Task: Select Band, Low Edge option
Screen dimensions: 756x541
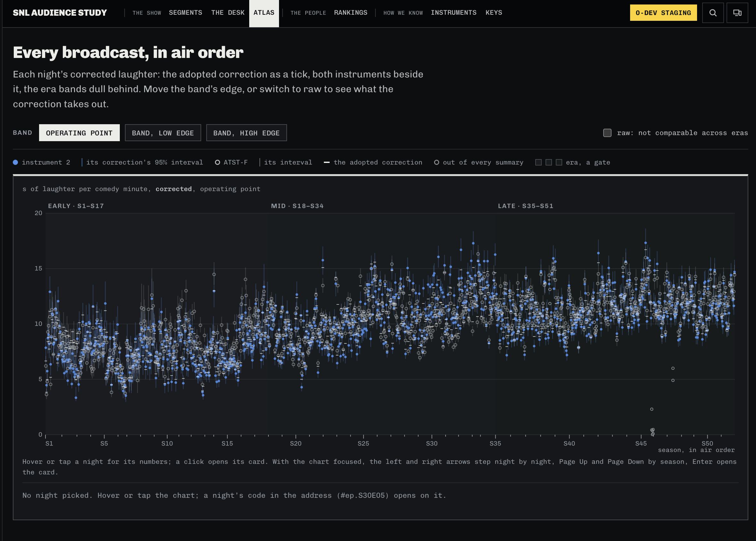Action: click(163, 133)
